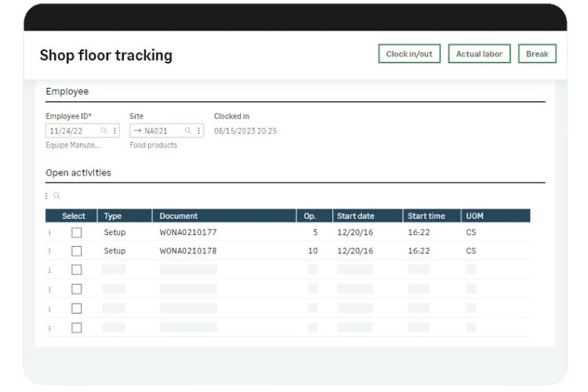Screen dimensions: 588x392
Task: Click the Site input showing NA021
Action: [x=161, y=131]
